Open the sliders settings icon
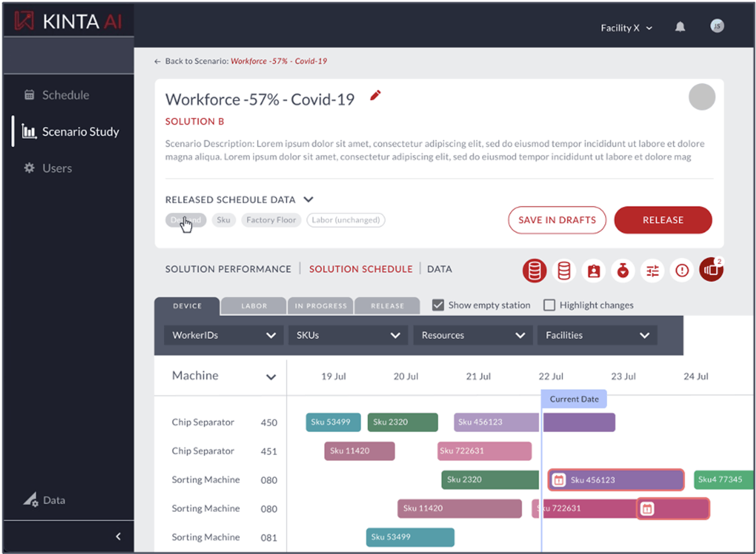The image size is (756, 554). tap(653, 271)
